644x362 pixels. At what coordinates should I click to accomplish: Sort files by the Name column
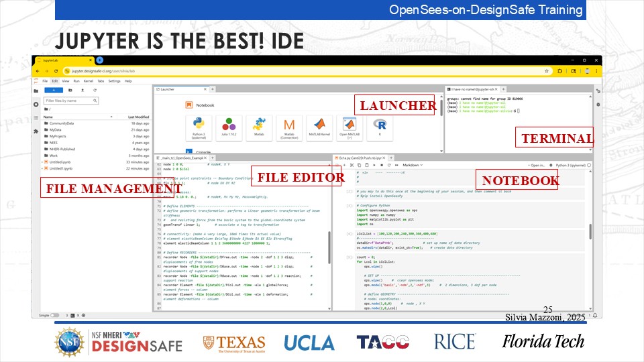48,117
